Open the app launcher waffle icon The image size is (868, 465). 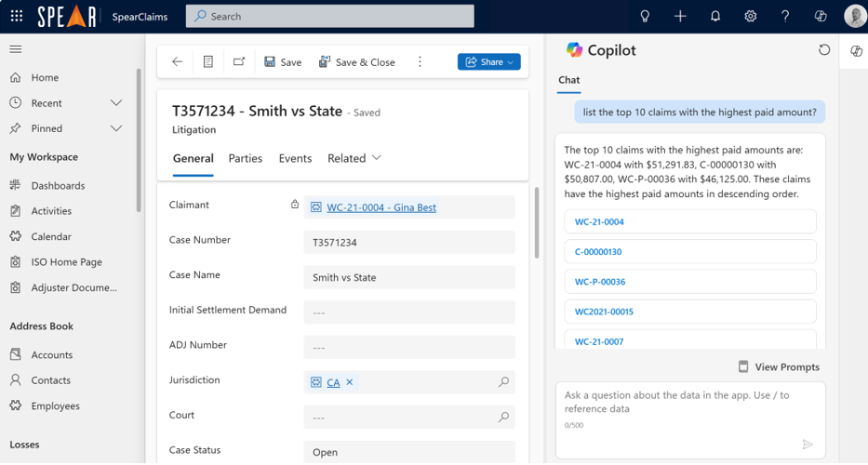coord(17,16)
